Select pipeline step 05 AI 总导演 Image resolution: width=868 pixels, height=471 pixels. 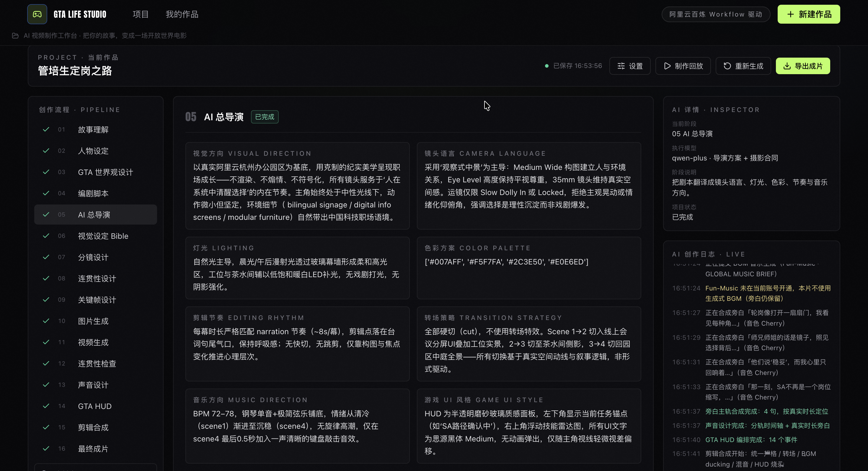pyautogui.click(x=96, y=215)
